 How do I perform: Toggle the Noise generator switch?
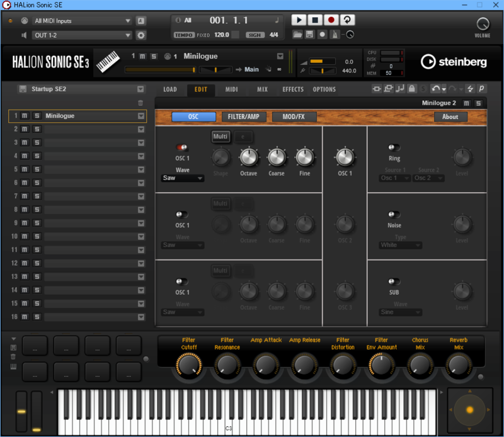pos(394,214)
